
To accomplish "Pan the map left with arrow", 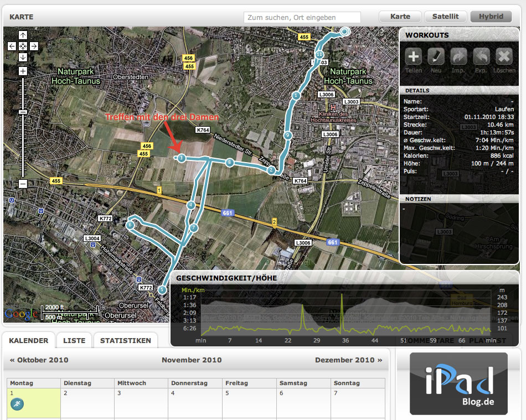I will point(12,46).
